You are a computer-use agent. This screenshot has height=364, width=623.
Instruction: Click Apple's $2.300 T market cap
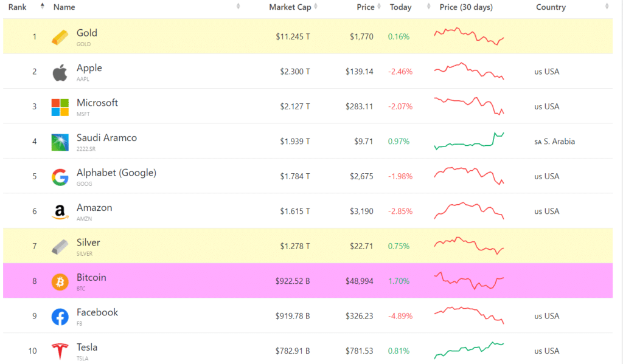[295, 72]
